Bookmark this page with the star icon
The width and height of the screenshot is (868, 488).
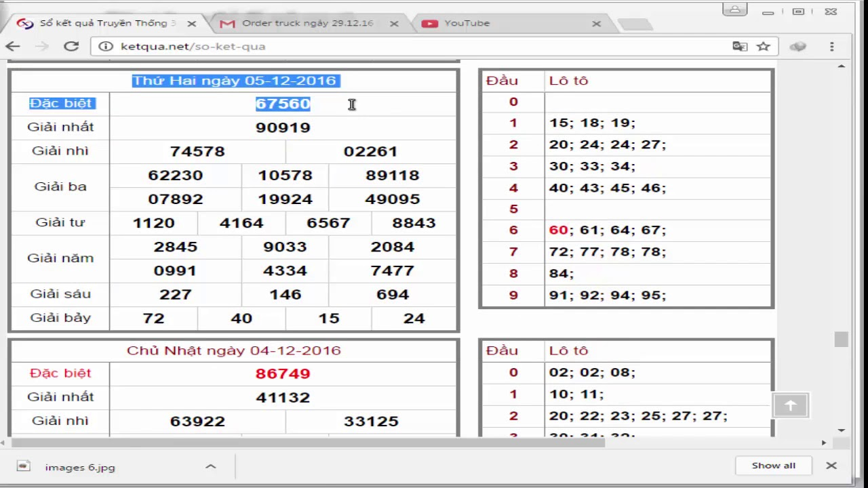[764, 46]
